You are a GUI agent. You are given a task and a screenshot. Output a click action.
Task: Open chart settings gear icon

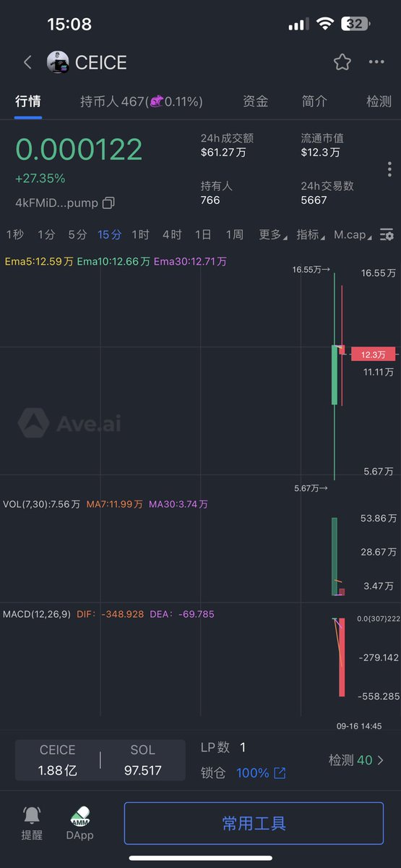point(387,235)
